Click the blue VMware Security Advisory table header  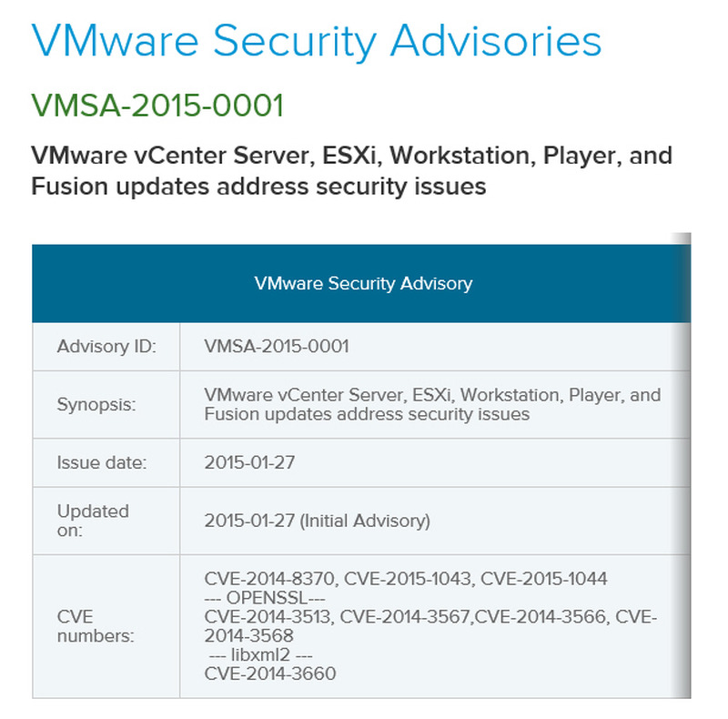pyautogui.click(x=362, y=283)
